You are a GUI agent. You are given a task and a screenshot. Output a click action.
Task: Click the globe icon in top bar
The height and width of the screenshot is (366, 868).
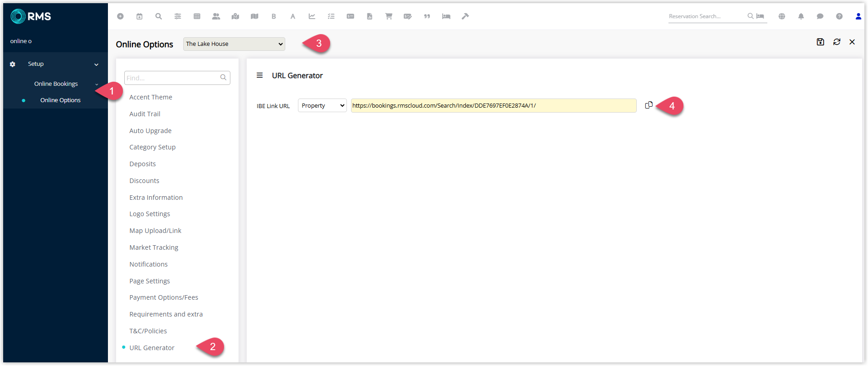[781, 16]
